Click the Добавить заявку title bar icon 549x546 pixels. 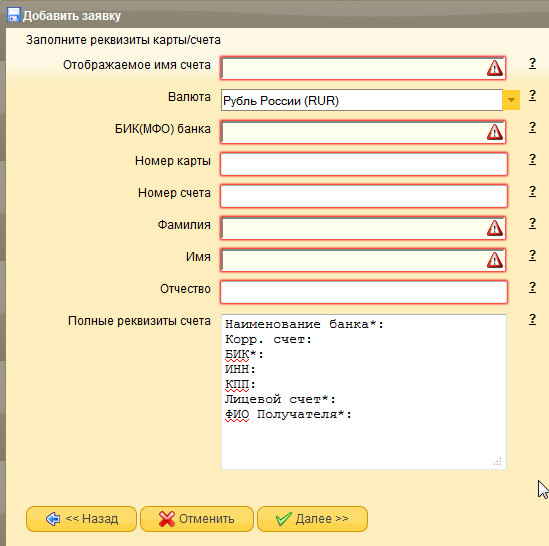coord(13,15)
